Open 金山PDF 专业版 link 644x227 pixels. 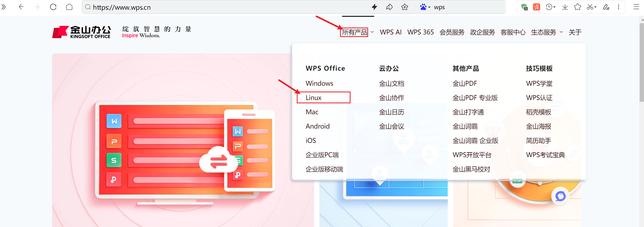[x=475, y=98]
